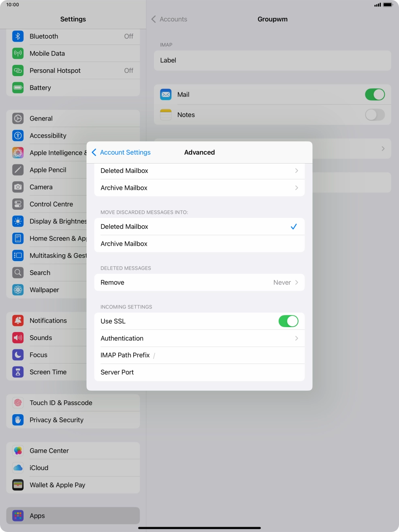Turn off the Mail toggle
Screen dimensions: 399x532
pyautogui.click(x=374, y=95)
